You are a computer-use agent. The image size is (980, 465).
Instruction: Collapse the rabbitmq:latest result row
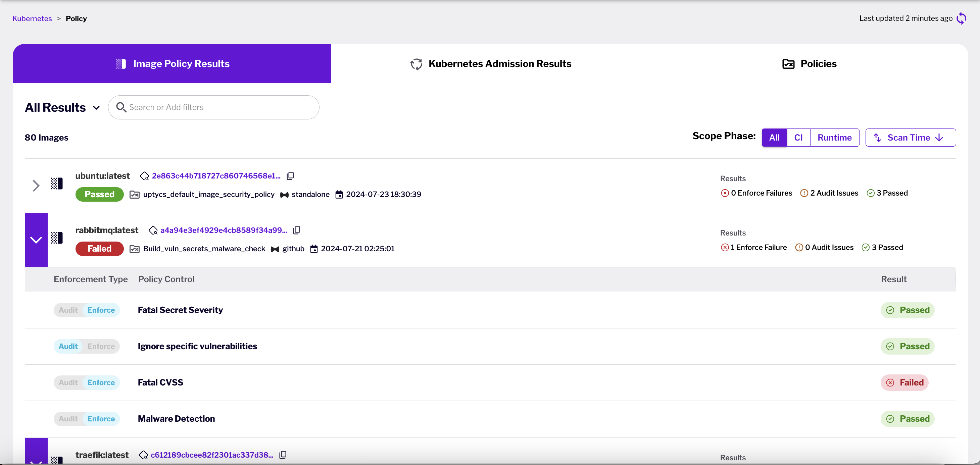pyautogui.click(x=36, y=240)
